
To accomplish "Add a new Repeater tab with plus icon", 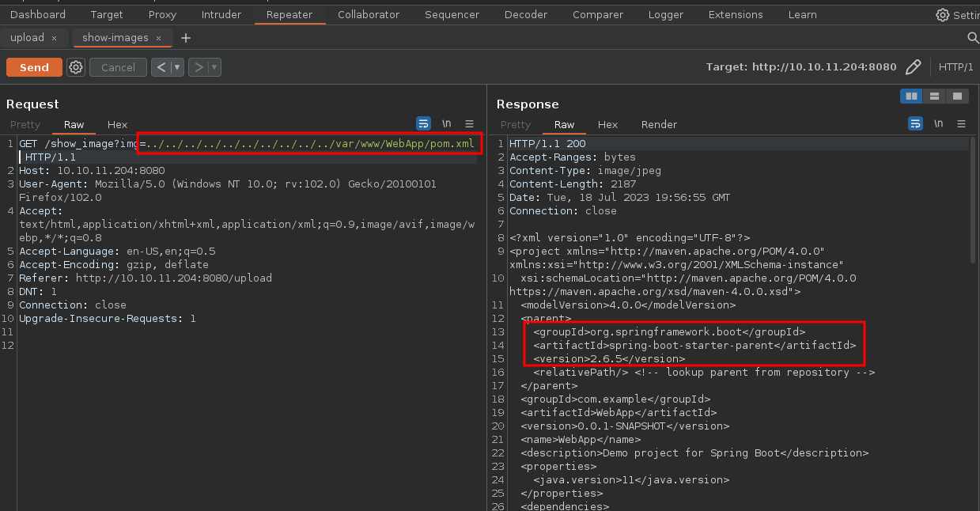I will [x=186, y=38].
